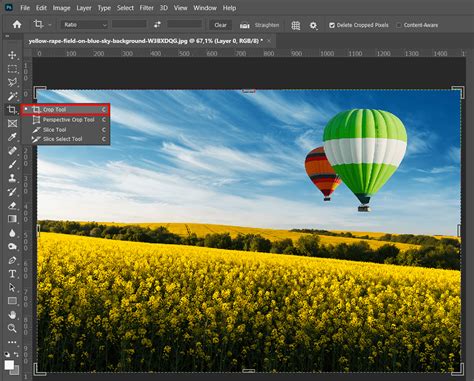Click the crop height input field
Image resolution: width=474 pixels, height=381 pixels.
coord(184,24)
